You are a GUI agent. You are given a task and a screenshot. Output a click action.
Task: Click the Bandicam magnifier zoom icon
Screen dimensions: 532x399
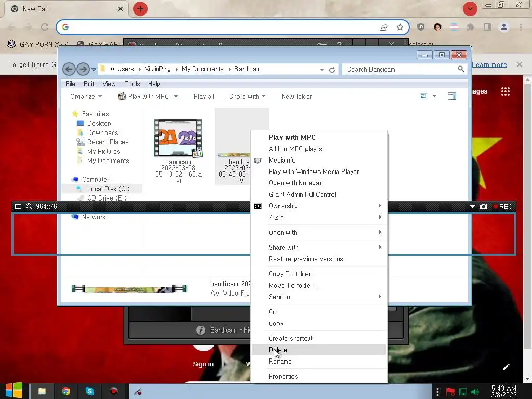point(29,206)
